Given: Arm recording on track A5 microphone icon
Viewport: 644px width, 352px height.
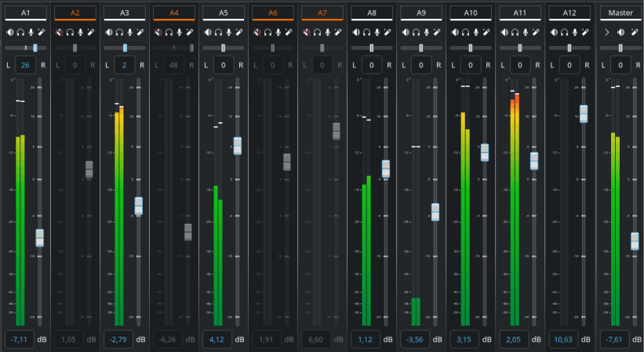Looking at the screenshot, I should (x=227, y=32).
